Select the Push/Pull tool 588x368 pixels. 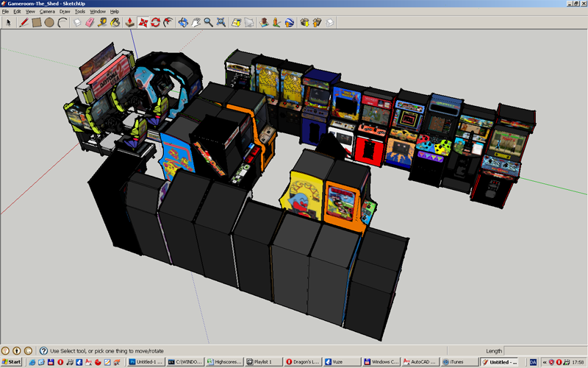click(x=130, y=23)
